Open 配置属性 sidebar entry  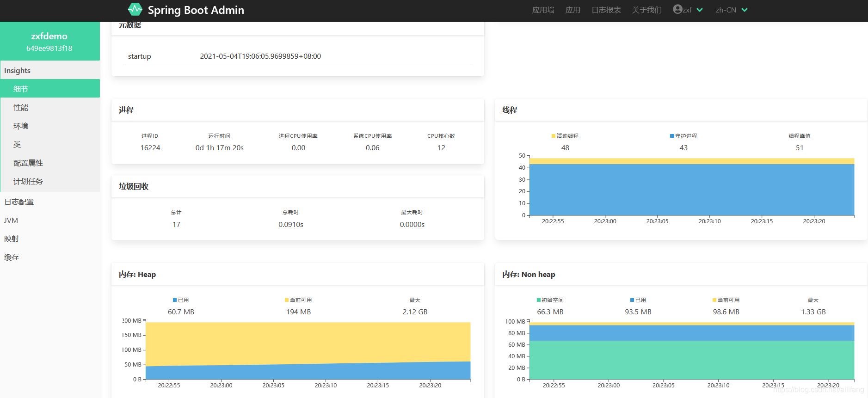[x=28, y=163]
